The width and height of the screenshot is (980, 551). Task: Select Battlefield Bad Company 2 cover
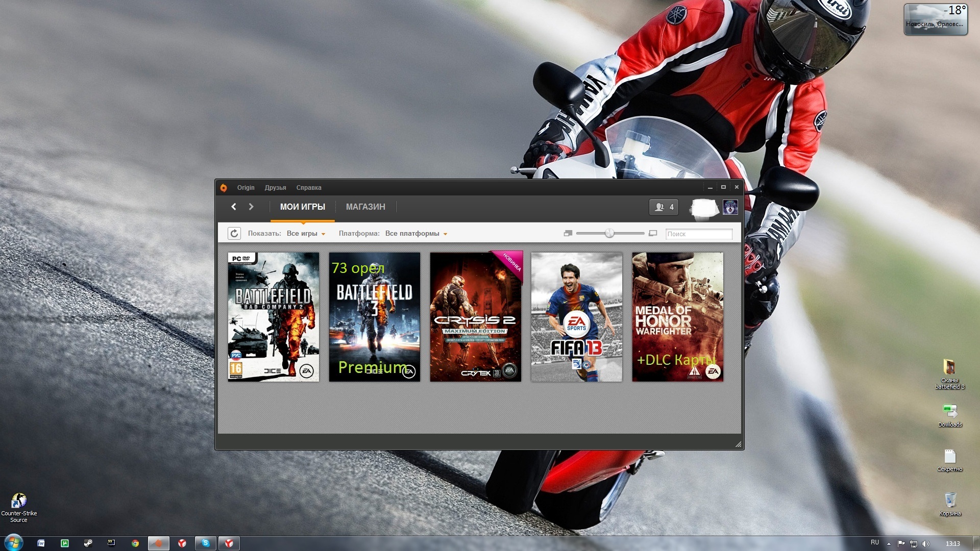[274, 317]
